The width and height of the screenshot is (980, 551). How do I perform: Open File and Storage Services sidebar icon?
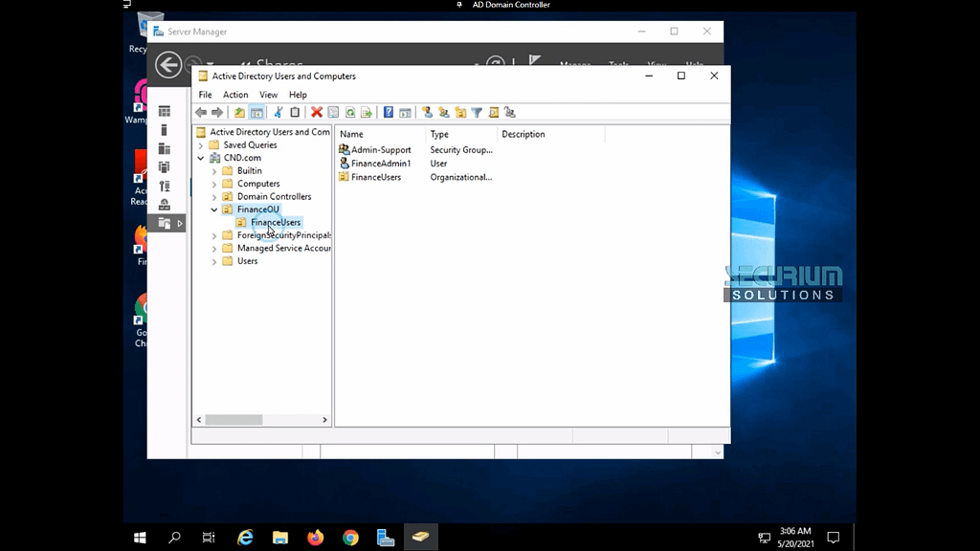point(165,223)
